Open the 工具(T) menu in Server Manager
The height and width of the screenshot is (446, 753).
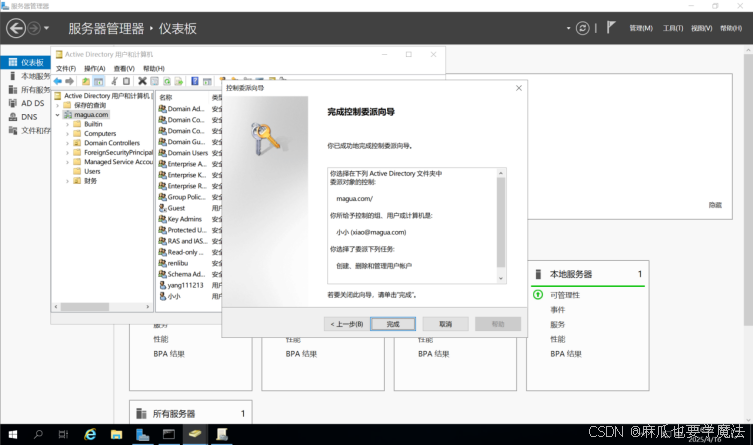[673, 28]
